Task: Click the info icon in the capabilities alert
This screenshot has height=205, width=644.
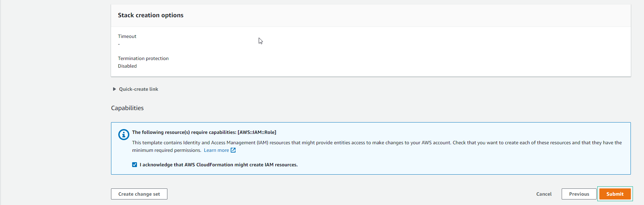Action: [123, 134]
